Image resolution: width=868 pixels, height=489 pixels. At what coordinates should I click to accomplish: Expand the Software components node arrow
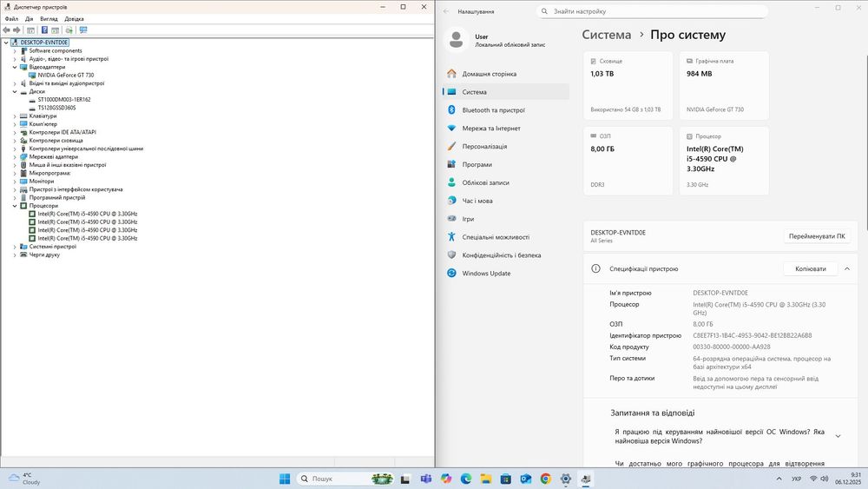15,51
